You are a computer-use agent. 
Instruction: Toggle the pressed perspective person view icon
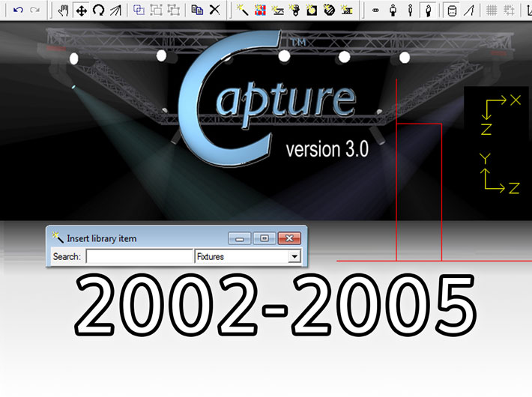(428, 10)
